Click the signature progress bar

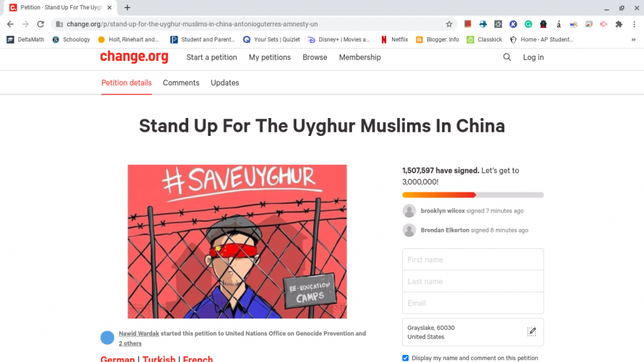(473, 195)
